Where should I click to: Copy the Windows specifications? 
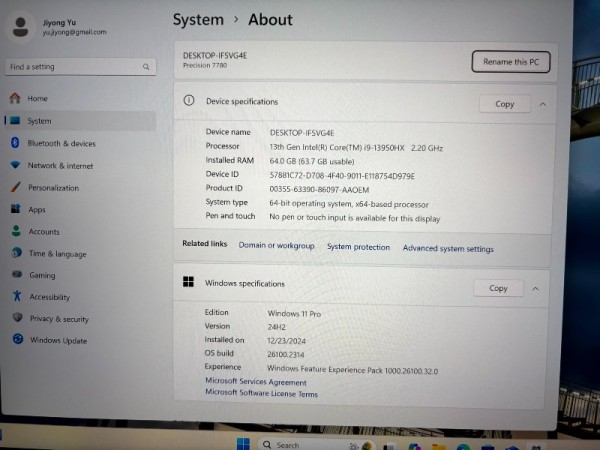click(x=498, y=288)
